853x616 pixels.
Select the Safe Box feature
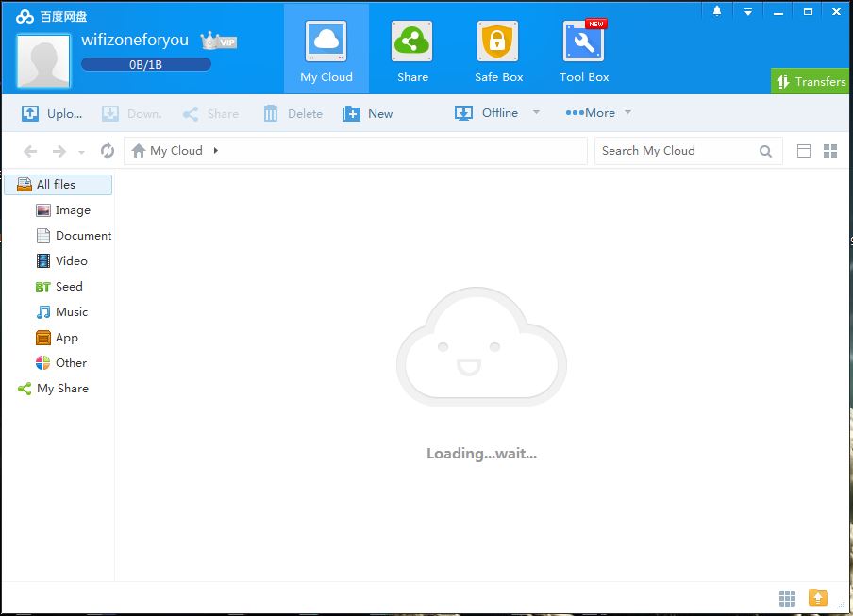tap(497, 47)
